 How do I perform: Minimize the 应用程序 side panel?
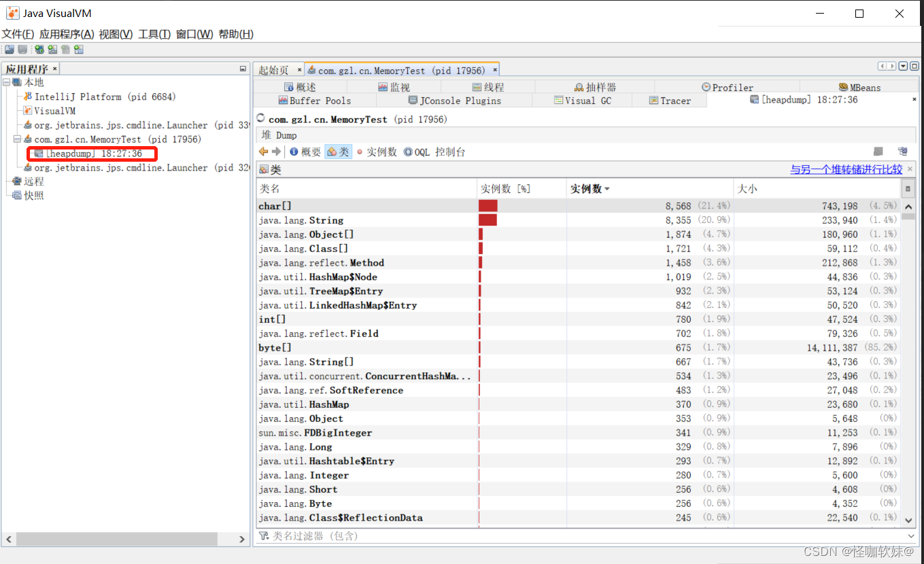(x=243, y=69)
